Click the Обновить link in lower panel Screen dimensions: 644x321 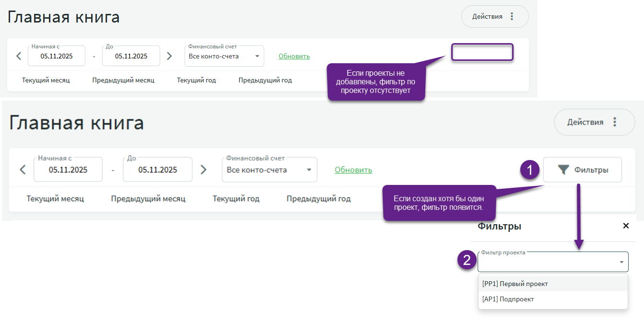[353, 170]
